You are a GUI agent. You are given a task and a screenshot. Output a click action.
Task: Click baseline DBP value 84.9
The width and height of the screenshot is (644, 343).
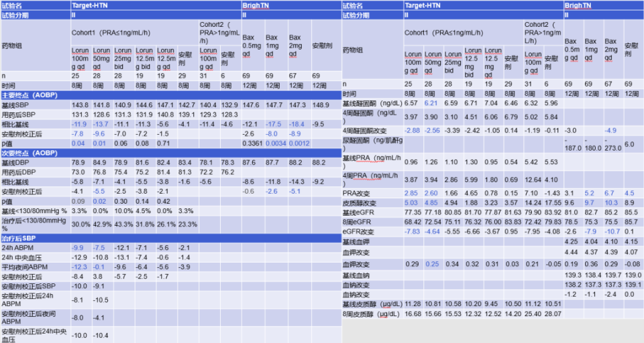pyautogui.click(x=99, y=163)
